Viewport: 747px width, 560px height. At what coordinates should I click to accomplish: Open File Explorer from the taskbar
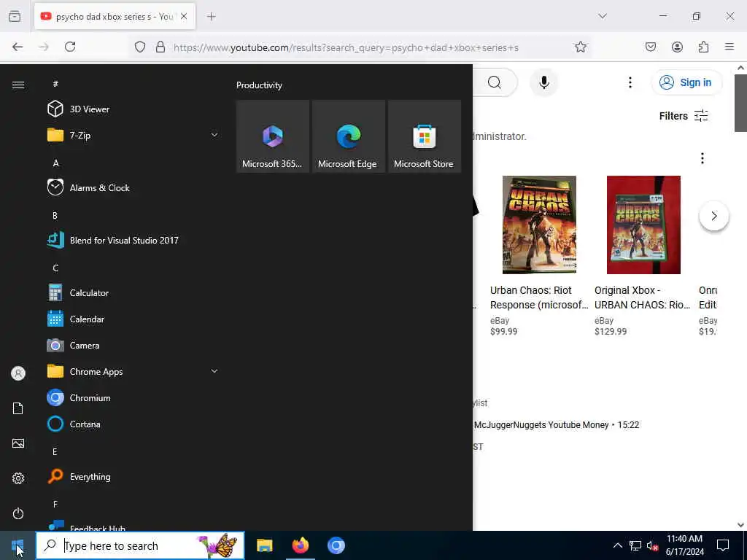click(x=264, y=545)
